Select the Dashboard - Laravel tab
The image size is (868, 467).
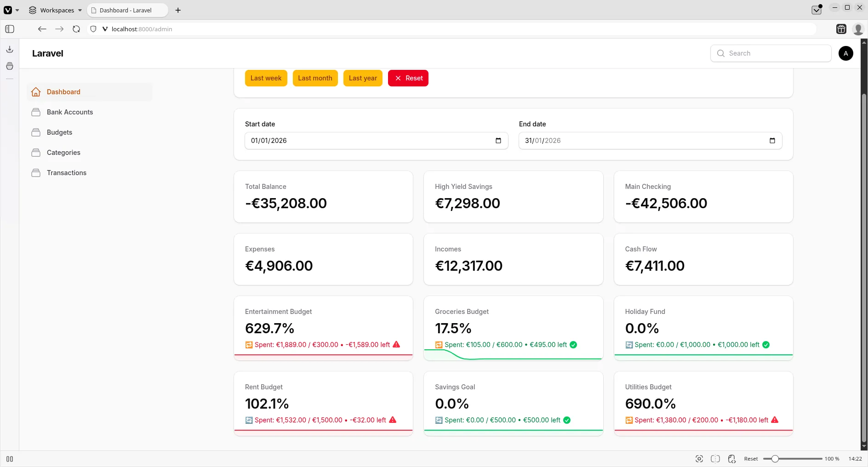(126, 10)
